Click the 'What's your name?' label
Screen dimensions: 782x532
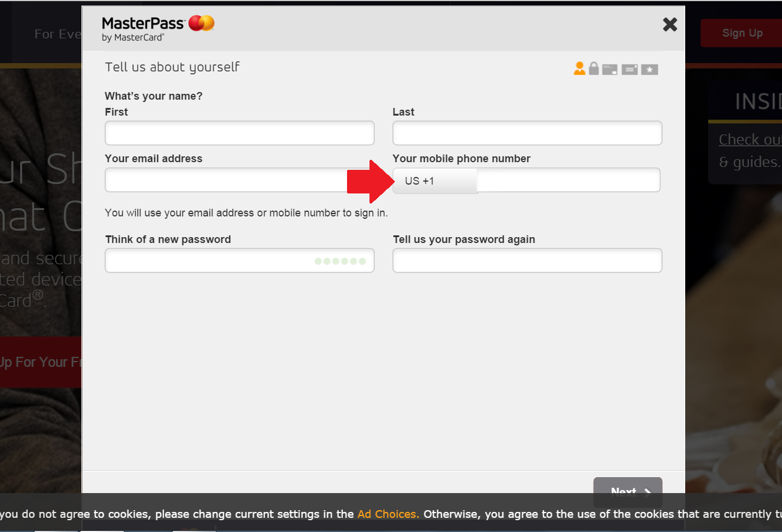point(153,96)
